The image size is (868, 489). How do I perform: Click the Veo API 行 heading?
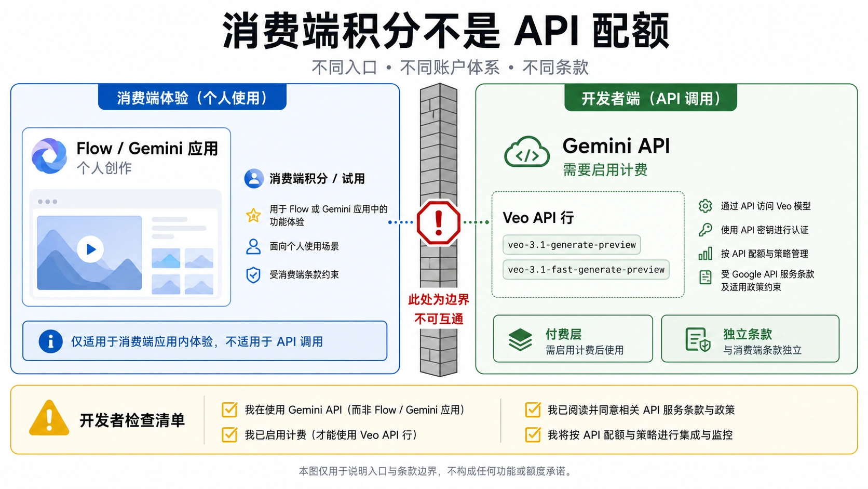click(x=538, y=218)
